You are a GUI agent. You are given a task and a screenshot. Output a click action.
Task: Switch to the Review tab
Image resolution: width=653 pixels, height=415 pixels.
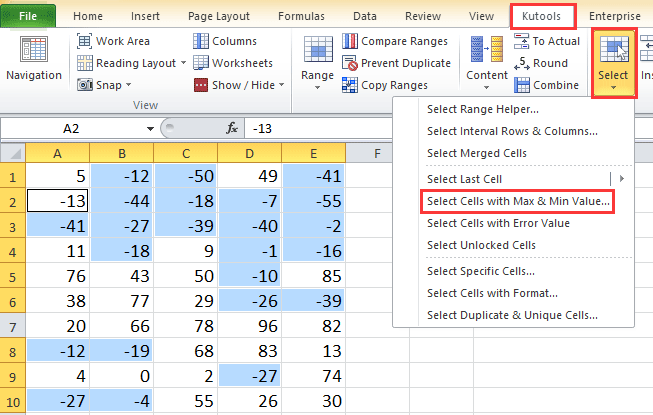(423, 16)
